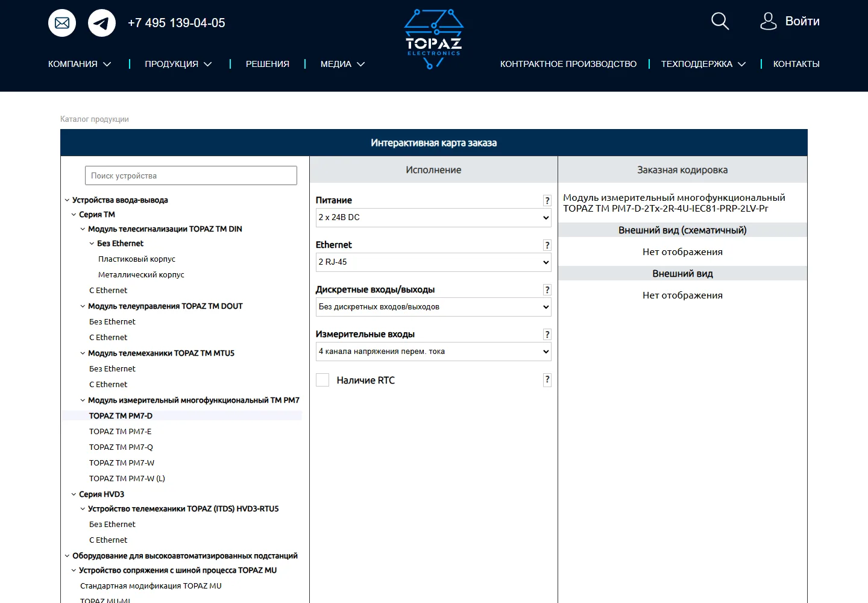
Task: Select С Ethernet under TM DIN module
Action: tap(108, 291)
